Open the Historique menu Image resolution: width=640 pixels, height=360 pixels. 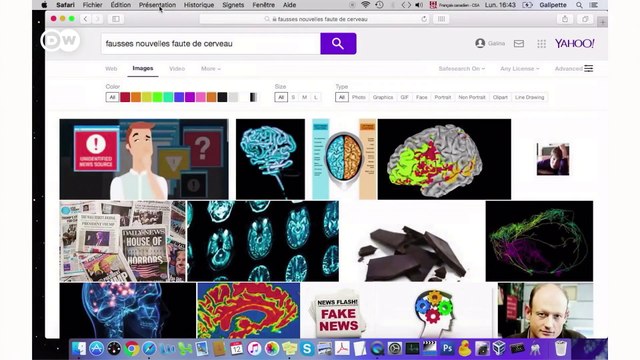[199, 5]
